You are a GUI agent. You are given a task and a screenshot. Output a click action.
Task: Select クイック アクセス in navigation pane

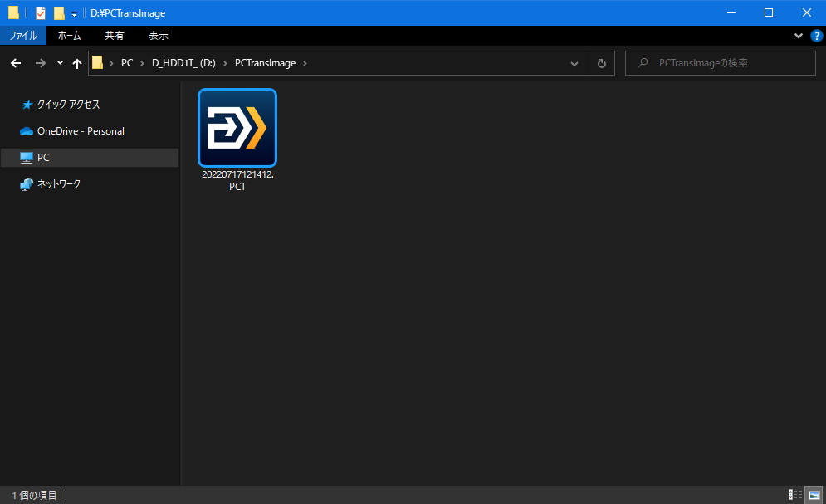pos(68,105)
